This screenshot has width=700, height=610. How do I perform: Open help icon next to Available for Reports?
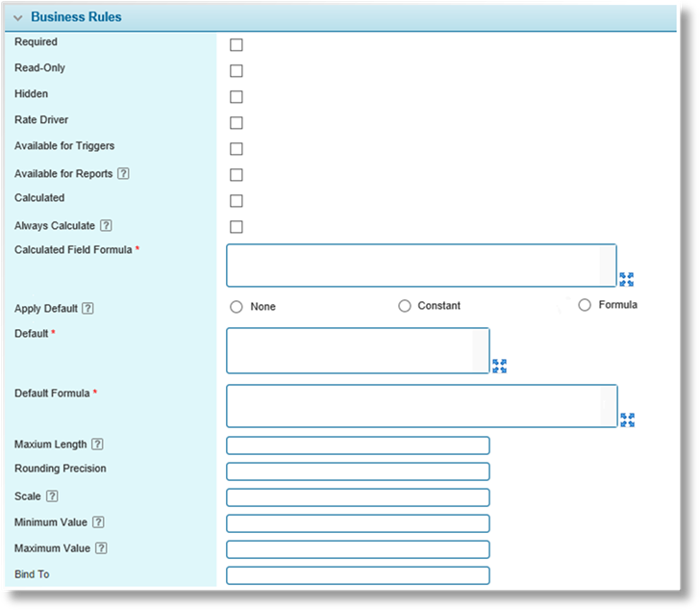point(123,174)
